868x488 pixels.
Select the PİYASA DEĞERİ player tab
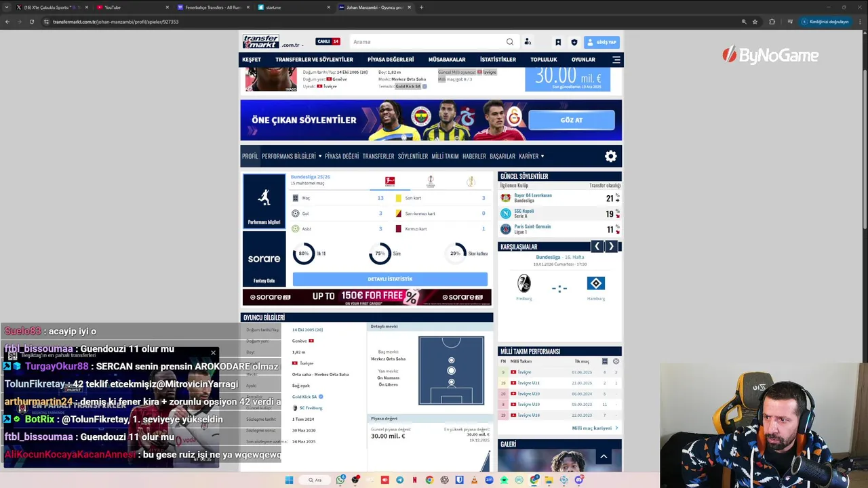[x=342, y=156]
